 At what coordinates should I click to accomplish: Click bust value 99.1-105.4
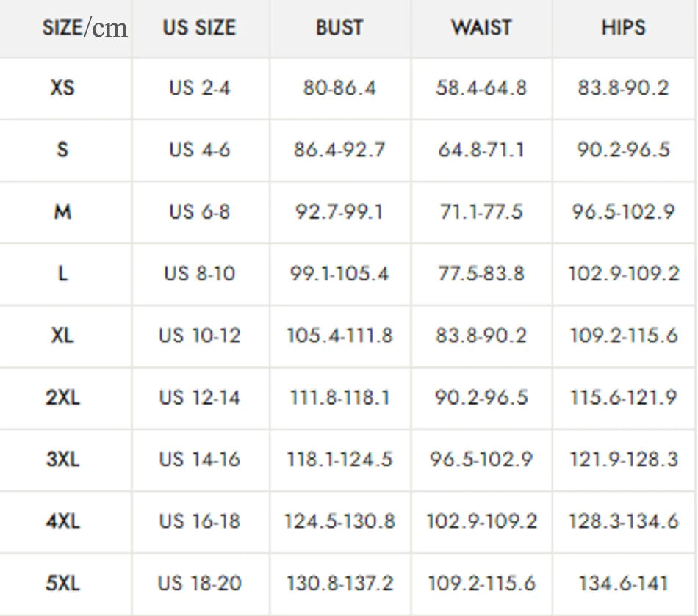pyautogui.click(x=339, y=274)
